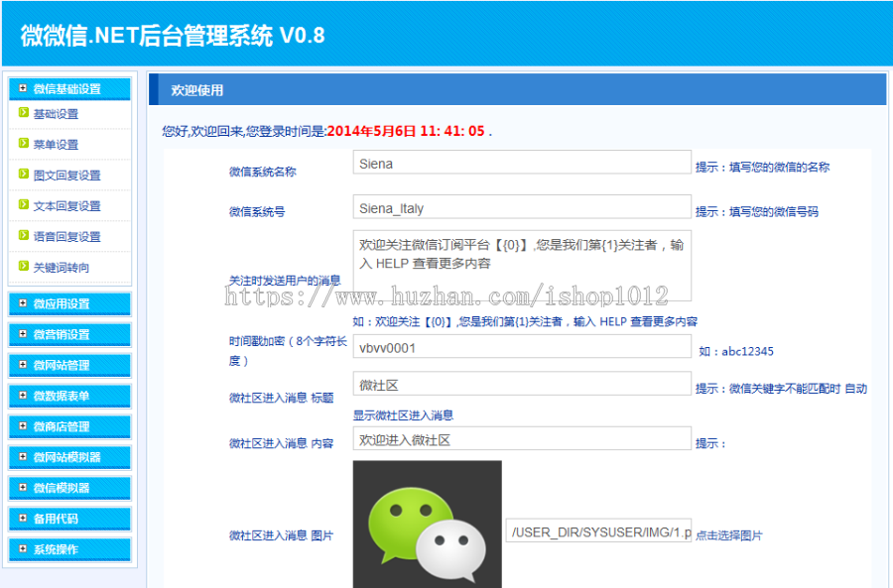
Task: Expand the 微应用设置 section
Action: point(65,303)
